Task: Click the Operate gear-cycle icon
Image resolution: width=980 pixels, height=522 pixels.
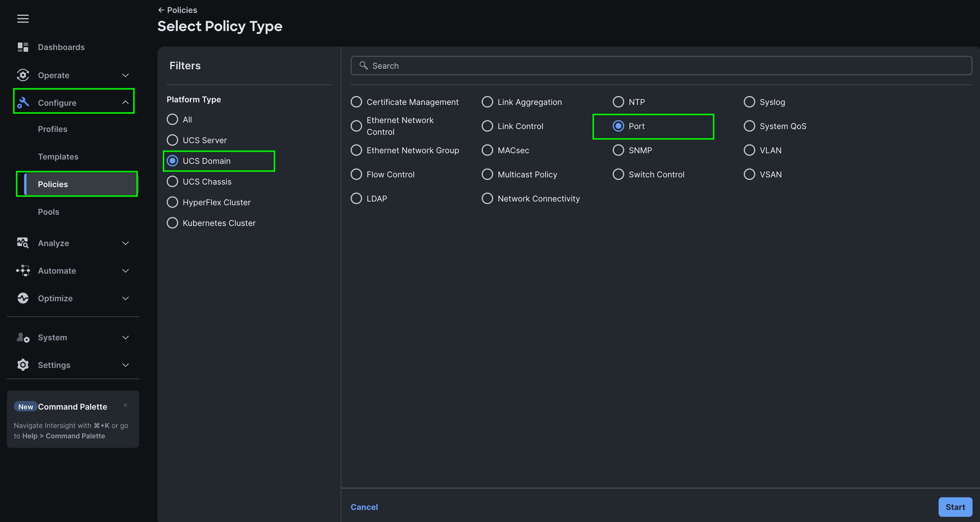Action: 23,75
